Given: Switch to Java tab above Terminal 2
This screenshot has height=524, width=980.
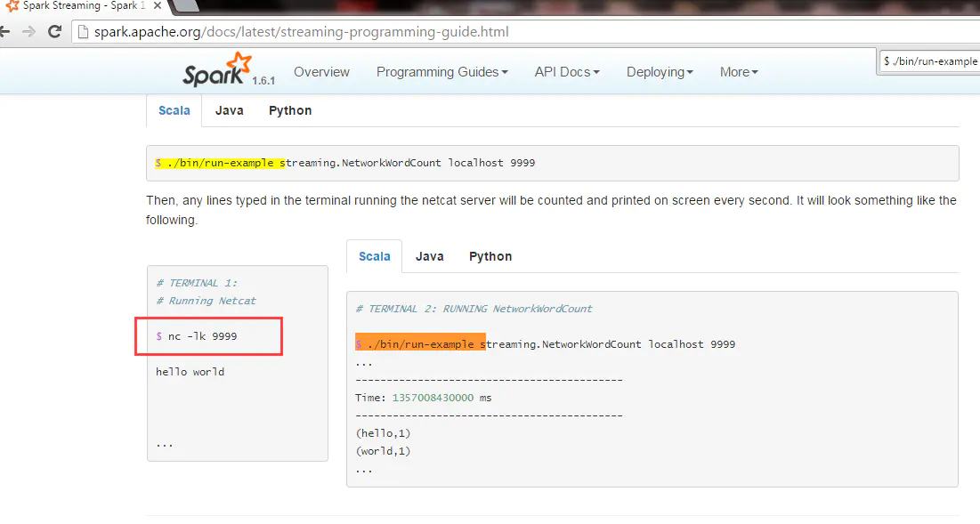Looking at the screenshot, I should coord(430,256).
